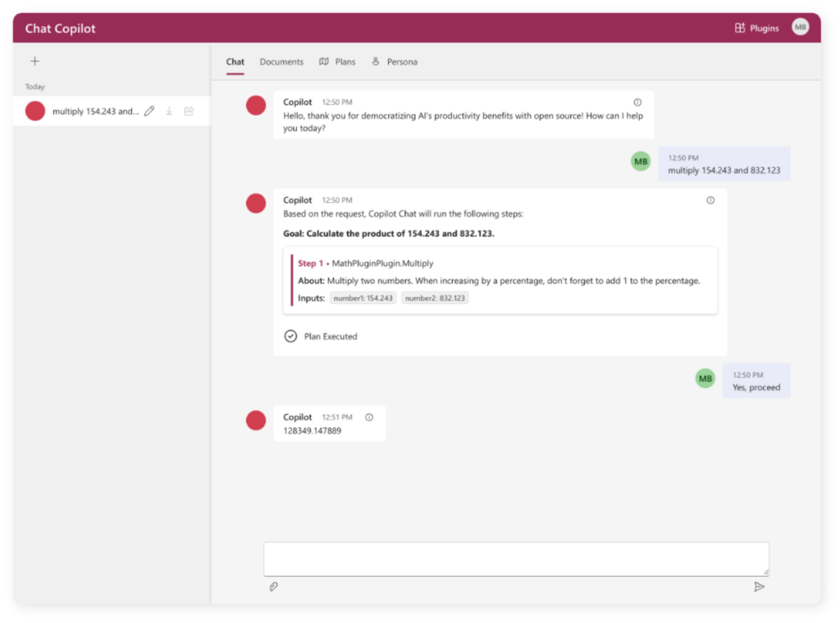Open info icon on Copilot greeting message
This screenshot has width=840, height=623.
coord(637,103)
